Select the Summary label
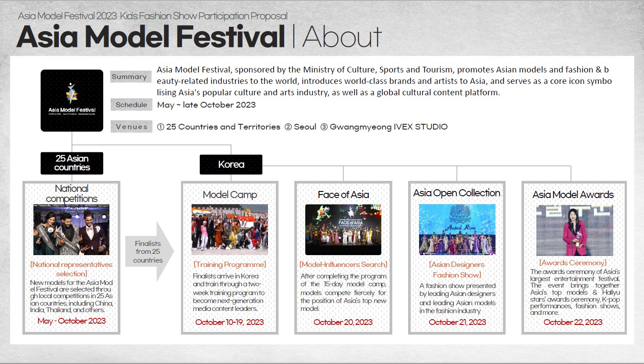 [x=130, y=77]
